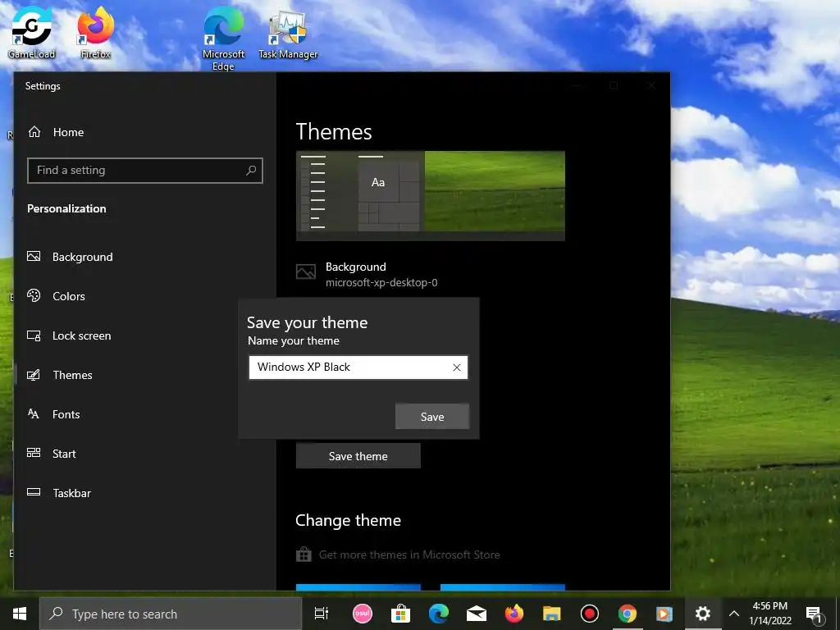Click the Start tiles icon in sidebar
The image size is (840, 630).
click(34, 453)
